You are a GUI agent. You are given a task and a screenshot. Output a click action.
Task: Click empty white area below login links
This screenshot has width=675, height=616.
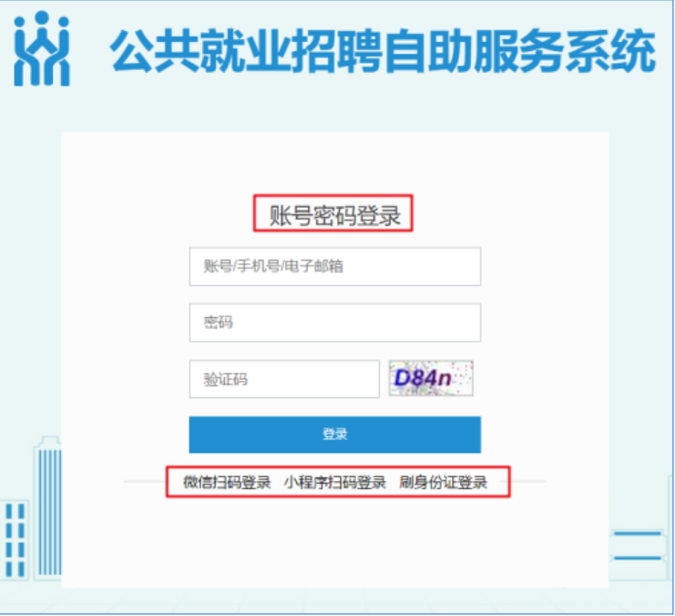pyautogui.click(x=335, y=543)
